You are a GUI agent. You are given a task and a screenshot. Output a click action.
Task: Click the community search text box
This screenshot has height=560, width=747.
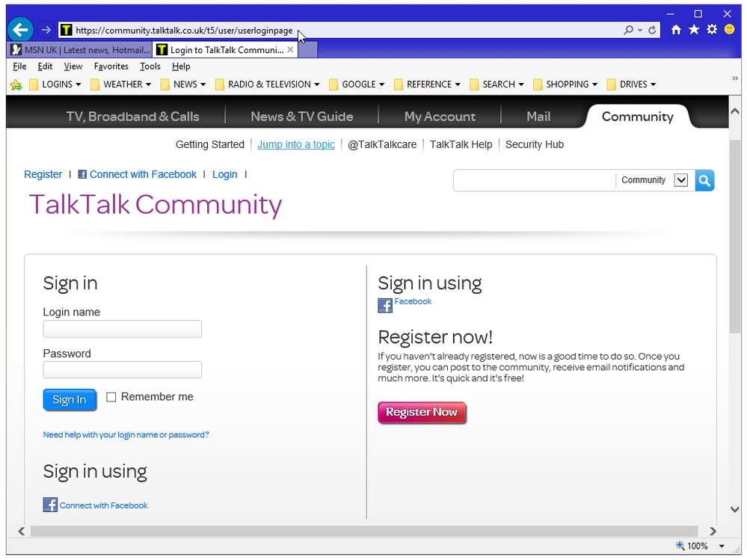point(535,180)
